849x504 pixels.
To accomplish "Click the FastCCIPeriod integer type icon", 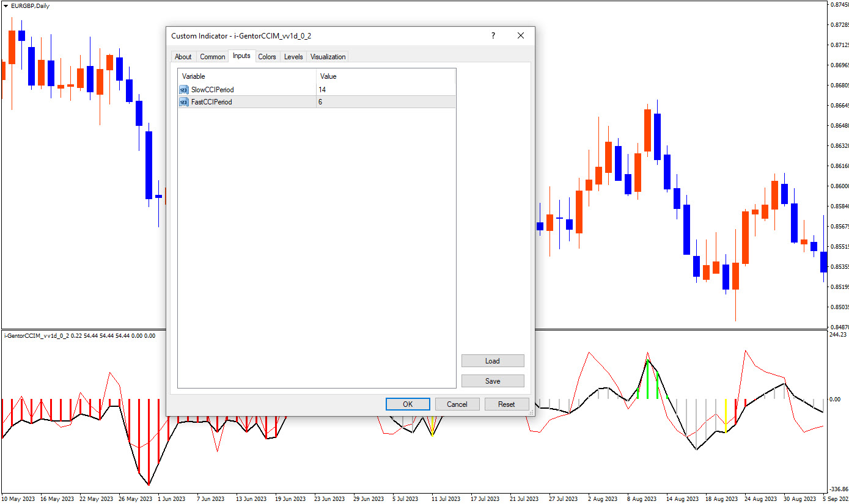I will tap(184, 102).
